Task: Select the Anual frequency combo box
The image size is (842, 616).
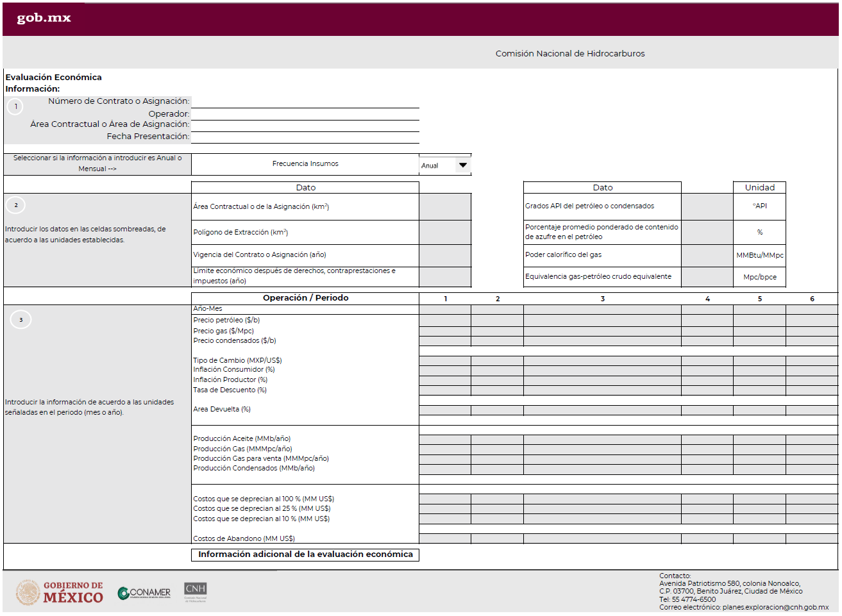Action: (437, 165)
